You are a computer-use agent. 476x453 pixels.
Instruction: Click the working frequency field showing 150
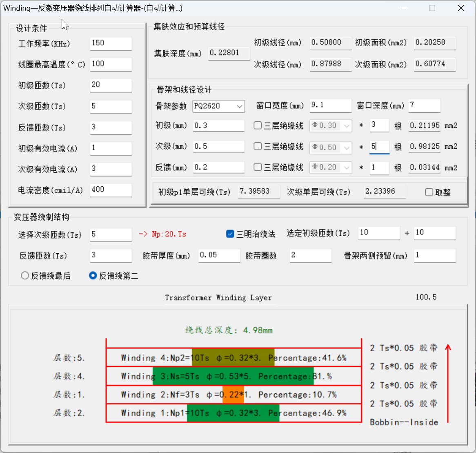pos(111,43)
